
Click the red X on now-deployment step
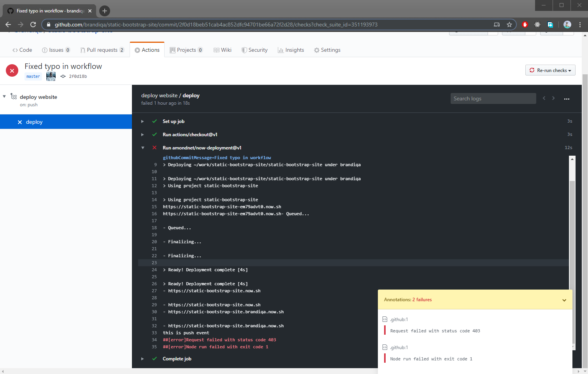(154, 148)
